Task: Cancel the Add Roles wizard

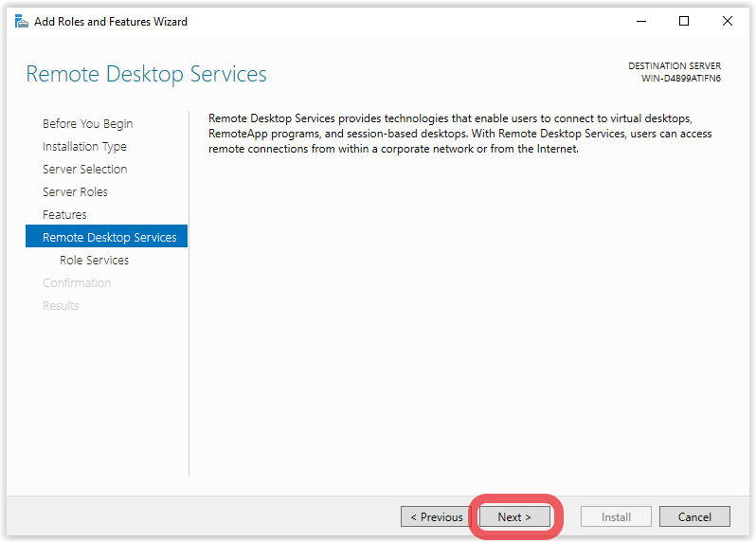Action: [694, 517]
